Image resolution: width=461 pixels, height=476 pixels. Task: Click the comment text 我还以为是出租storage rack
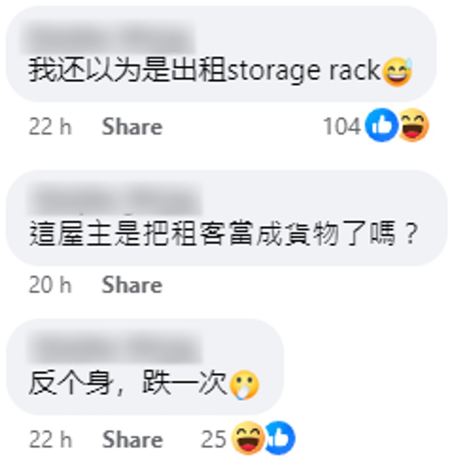pyautogui.click(x=205, y=71)
